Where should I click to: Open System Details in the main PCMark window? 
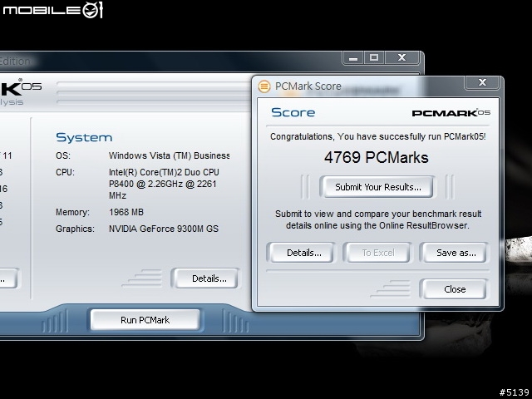(206, 278)
